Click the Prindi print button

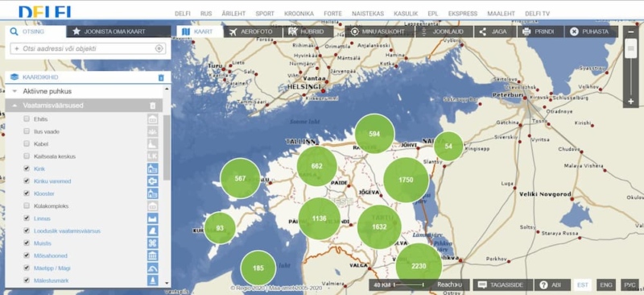coord(540,31)
